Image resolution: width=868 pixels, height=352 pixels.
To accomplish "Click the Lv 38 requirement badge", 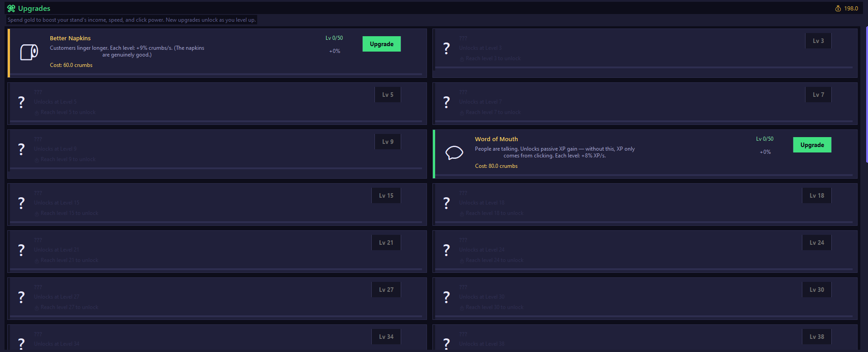I will click(x=817, y=337).
